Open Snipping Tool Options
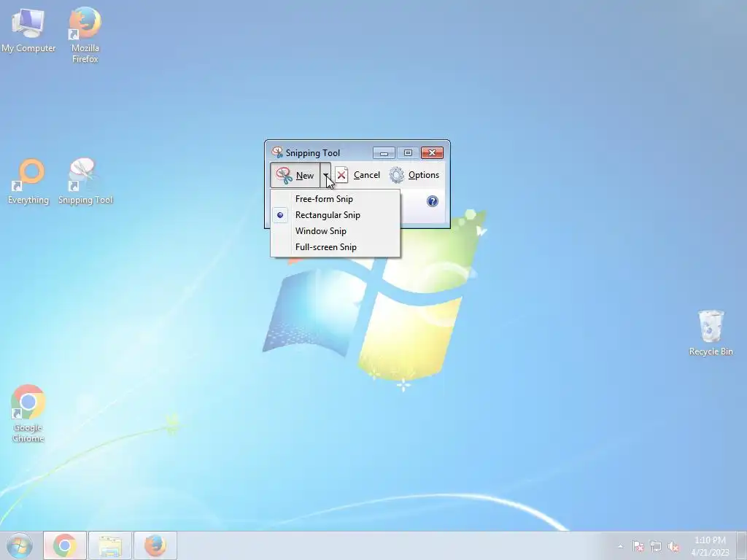Viewport: 747px width, 560px height. (414, 175)
